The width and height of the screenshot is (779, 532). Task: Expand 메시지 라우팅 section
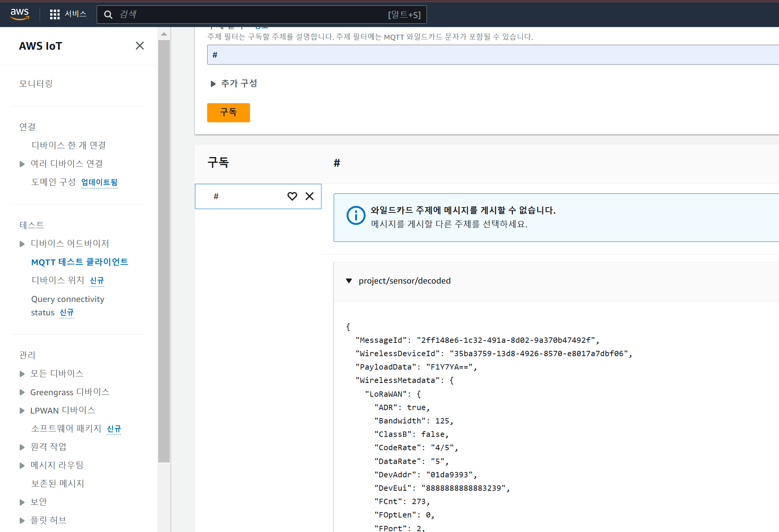22,465
